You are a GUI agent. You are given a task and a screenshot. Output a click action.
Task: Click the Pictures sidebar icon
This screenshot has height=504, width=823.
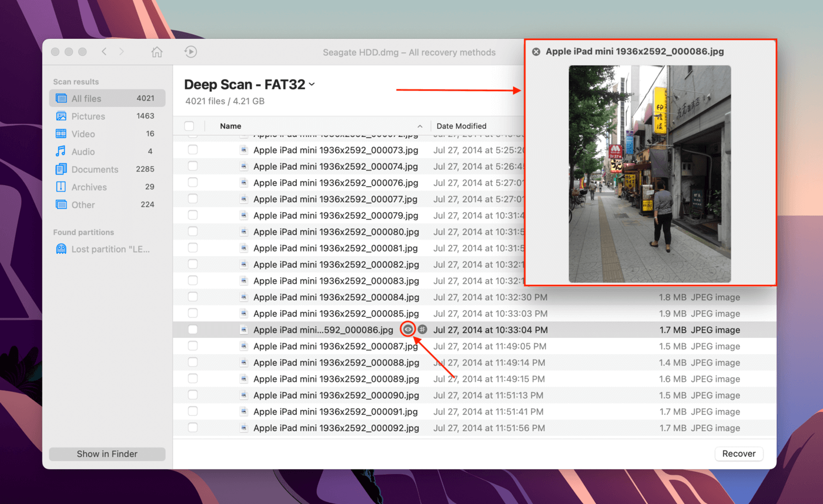tap(61, 116)
